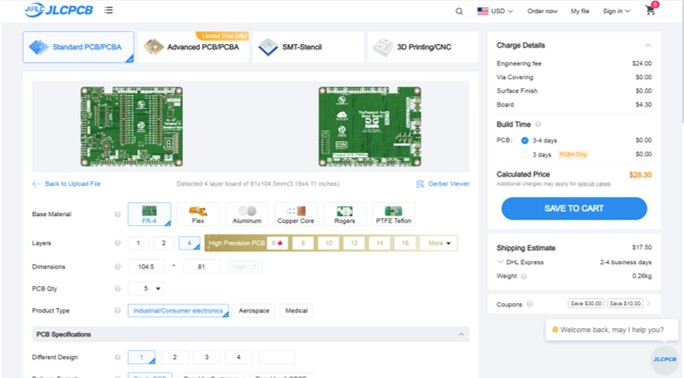Select Different Design option 4
The height and width of the screenshot is (378, 684).
(x=239, y=357)
